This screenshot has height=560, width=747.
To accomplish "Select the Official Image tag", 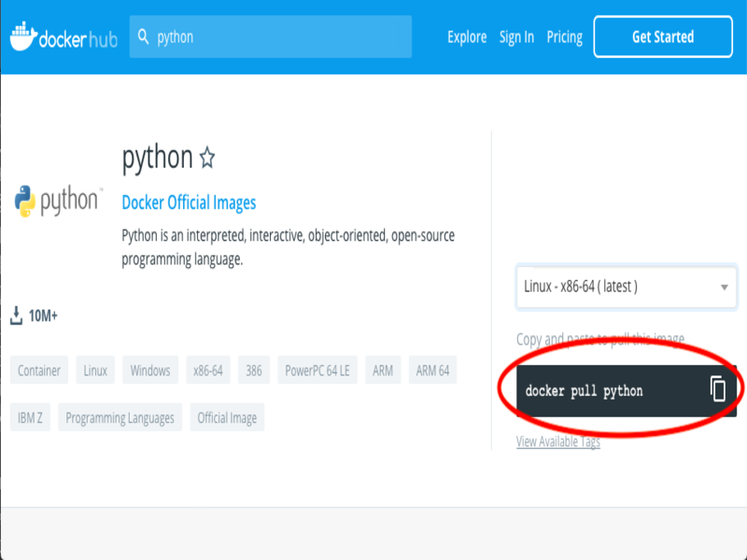I will 227,417.
